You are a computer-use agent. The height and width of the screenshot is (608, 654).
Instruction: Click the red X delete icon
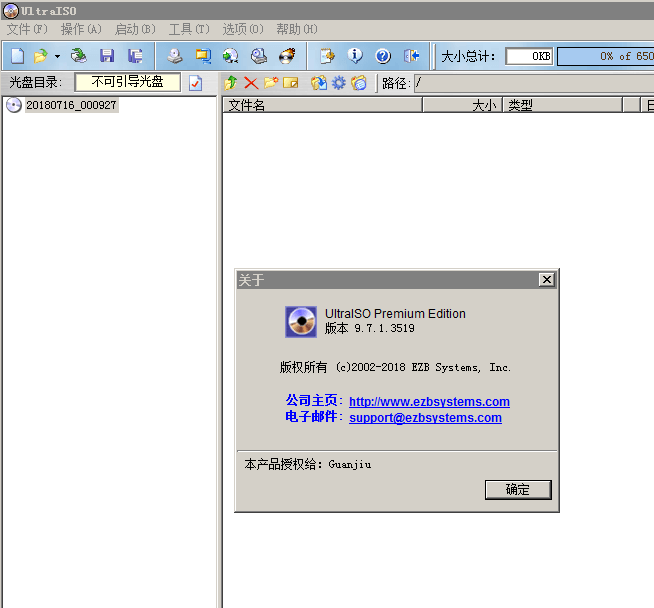pyautogui.click(x=251, y=83)
